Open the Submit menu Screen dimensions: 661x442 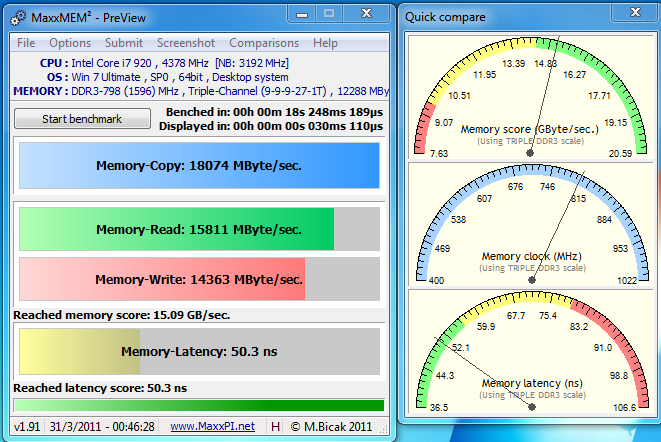pyautogui.click(x=124, y=43)
